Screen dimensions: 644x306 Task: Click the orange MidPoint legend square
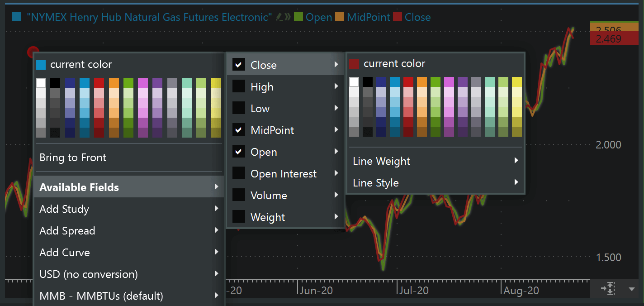(340, 17)
